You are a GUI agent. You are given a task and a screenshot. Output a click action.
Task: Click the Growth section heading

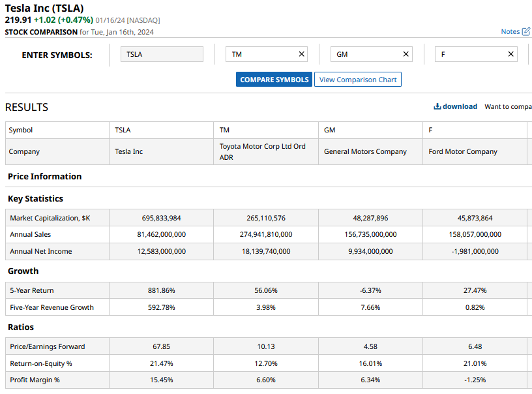23,271
